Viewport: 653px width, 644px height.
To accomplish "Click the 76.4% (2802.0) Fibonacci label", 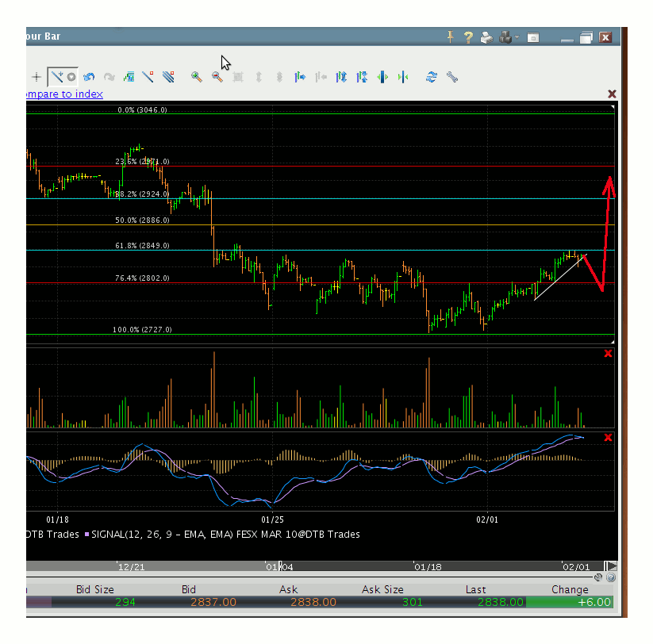I will pyautogui.click(x=143, y=278).
